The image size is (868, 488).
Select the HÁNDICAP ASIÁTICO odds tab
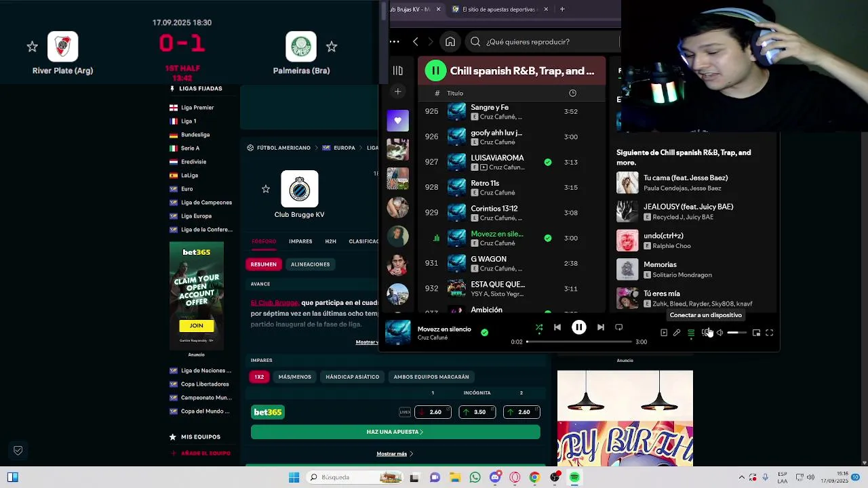pyautogui.click(x=352, y=377)
